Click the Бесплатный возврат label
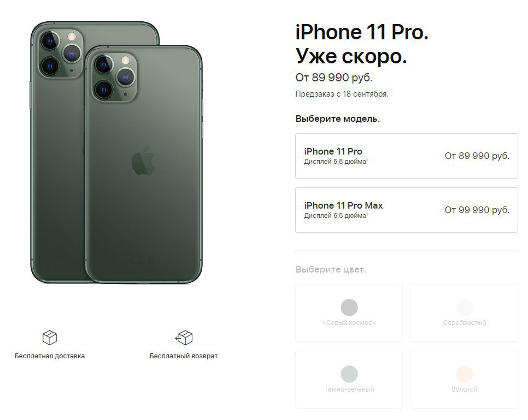The height and width of the screenshot is (420, 528). 184,356
